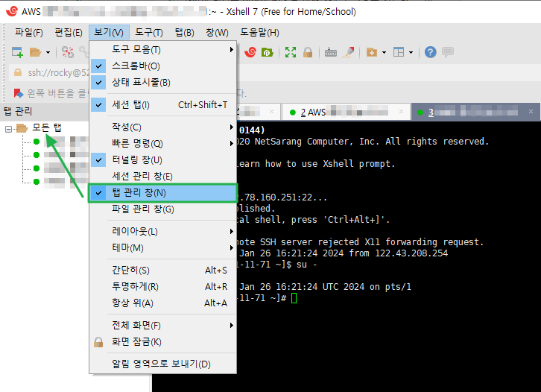Viewport: 541px width, 392px height.
Task: Select 항상 위(A) menu item
Action: [163, 303]
